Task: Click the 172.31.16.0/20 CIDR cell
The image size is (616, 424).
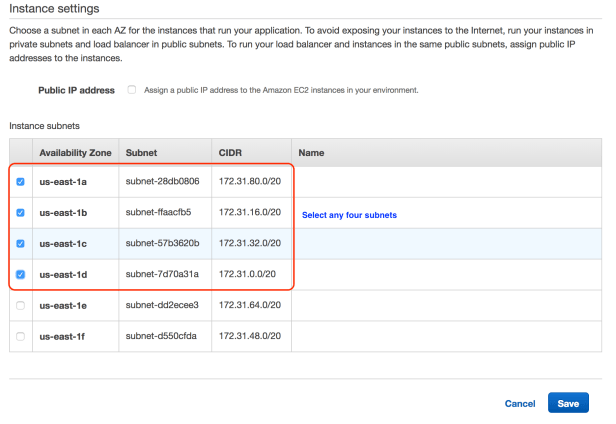Action: (x=249, y=213)
